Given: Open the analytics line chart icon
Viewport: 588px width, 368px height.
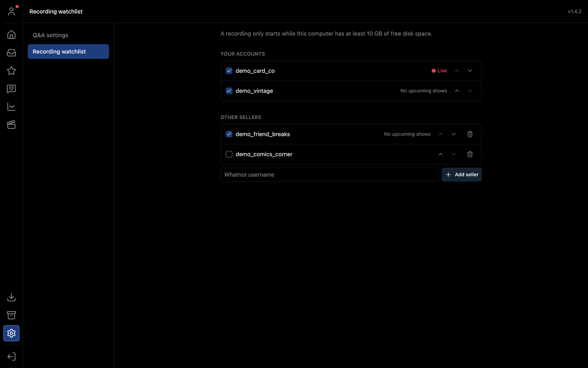Looking at the screenshot, I should pos(11,107).
